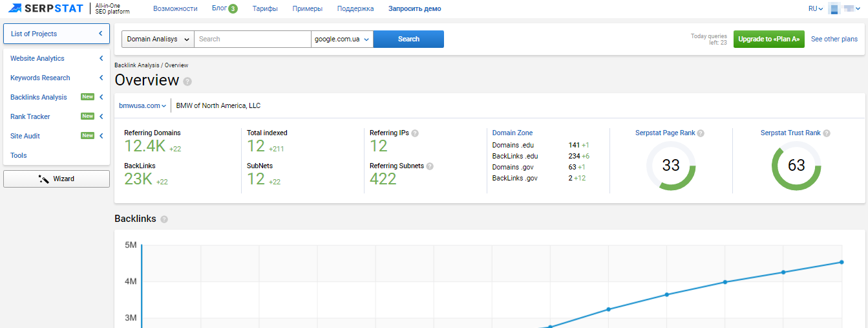Expand Keywords Research section
Viewport: 868px width, 328px height.
(x=101, y=78)
